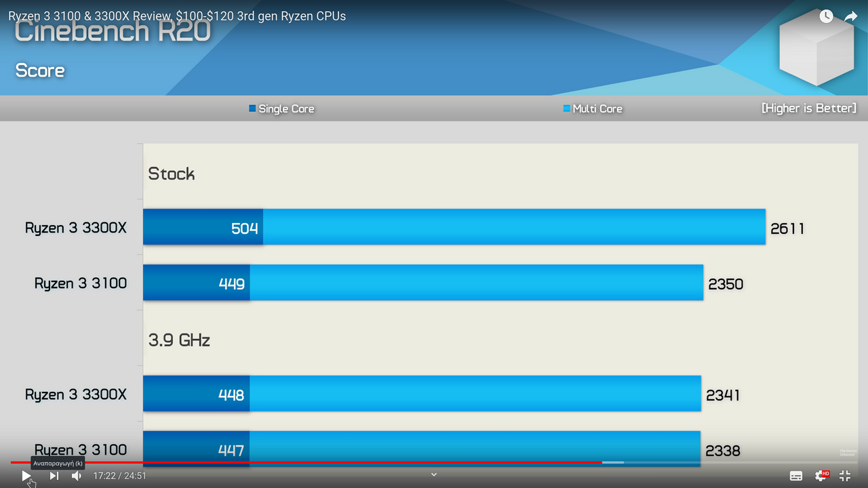Exit full screen mode
868x488 pixels.
(845, 476)
